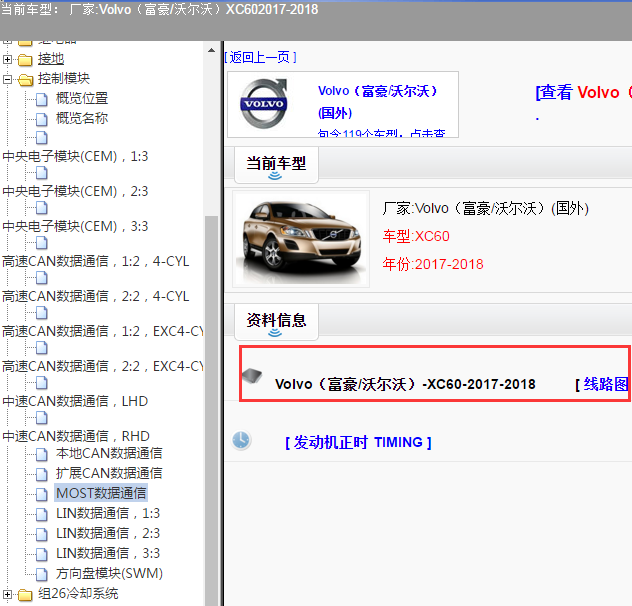Open 发动机正时 TIMING link
The image size is (632, 606).
[358, 443]
